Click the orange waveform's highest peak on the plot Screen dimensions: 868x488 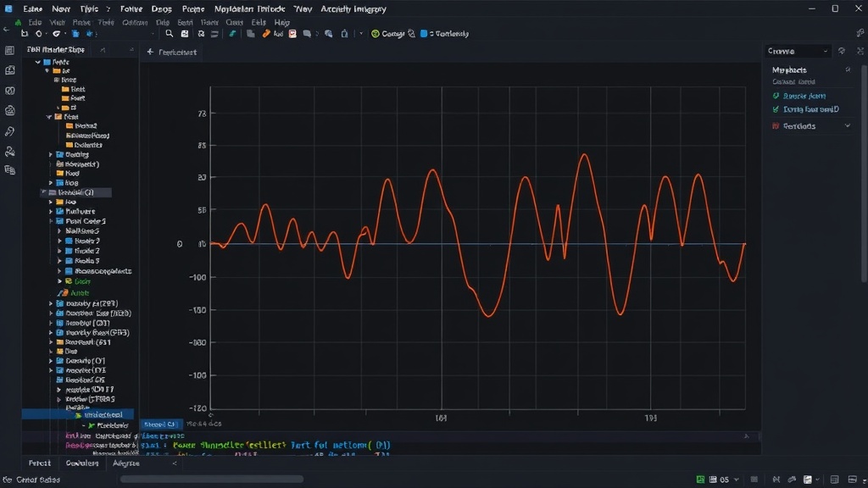pyautogui.click(x=585, y=155)
